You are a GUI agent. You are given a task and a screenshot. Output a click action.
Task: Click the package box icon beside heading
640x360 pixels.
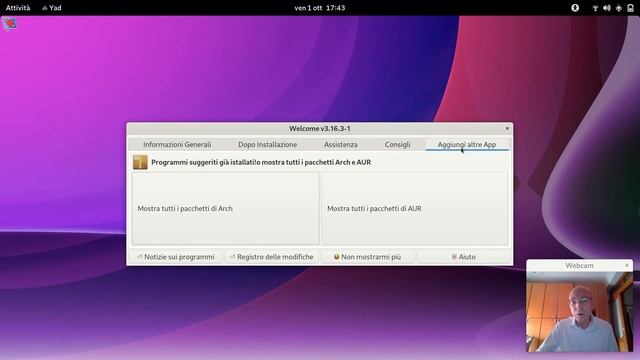point(140,162)
